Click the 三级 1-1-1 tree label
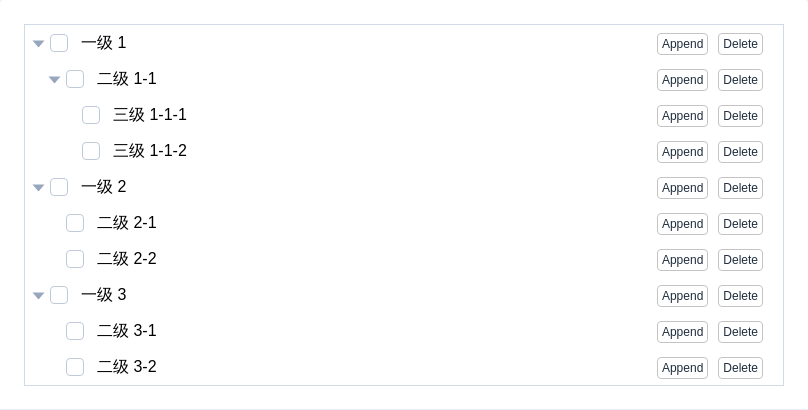 point(150,115)
